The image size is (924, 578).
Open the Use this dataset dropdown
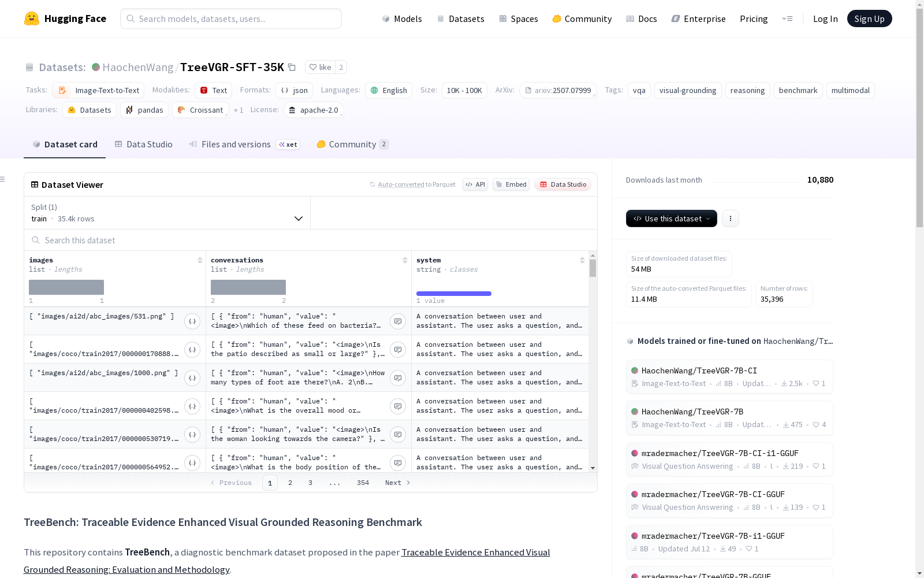point(672,218)
